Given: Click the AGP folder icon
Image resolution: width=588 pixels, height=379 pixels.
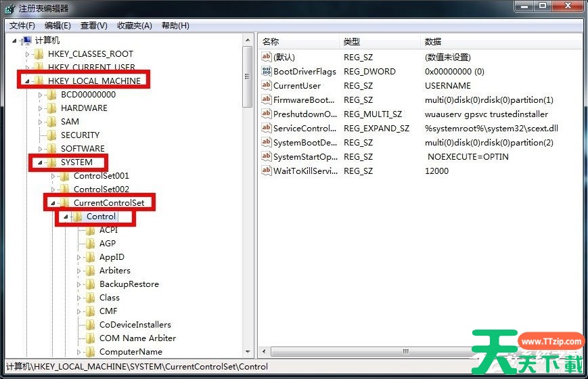Looking at the screenshot, I should [x=90, y=244].
